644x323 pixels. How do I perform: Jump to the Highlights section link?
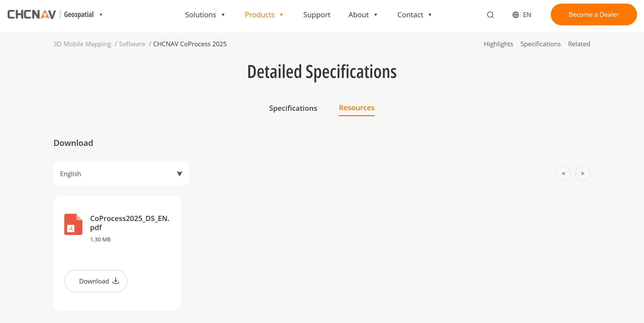[498, 44]
